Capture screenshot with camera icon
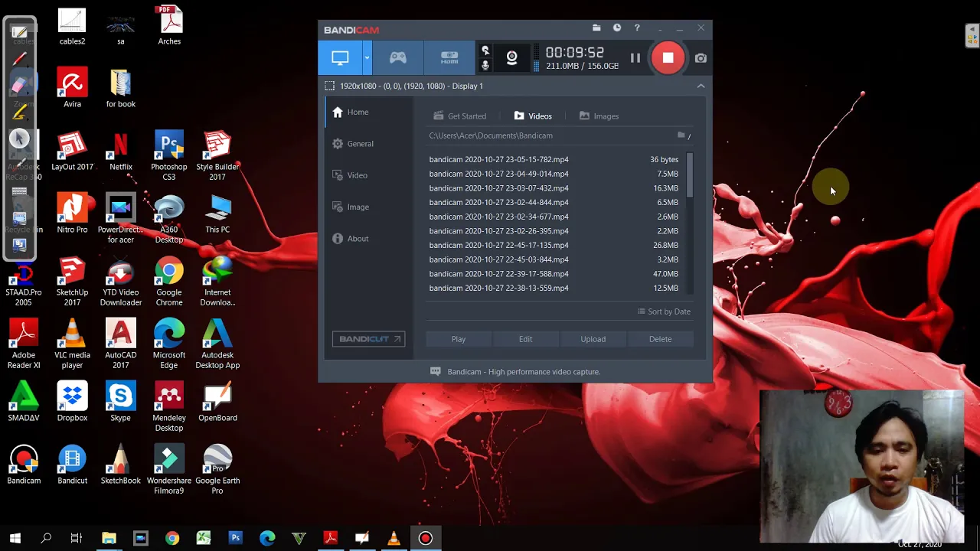The image size is (980, 551). (x=701, y=58)
